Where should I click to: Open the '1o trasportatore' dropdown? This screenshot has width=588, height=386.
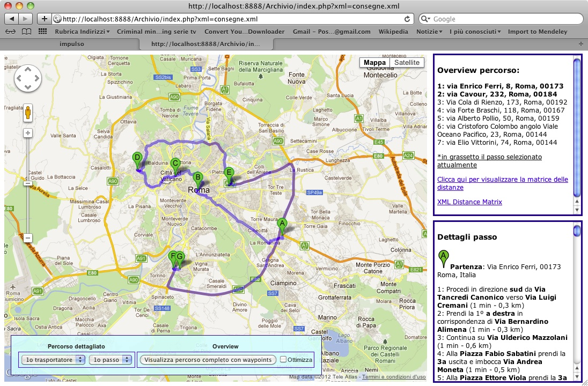tap(53, 360)
